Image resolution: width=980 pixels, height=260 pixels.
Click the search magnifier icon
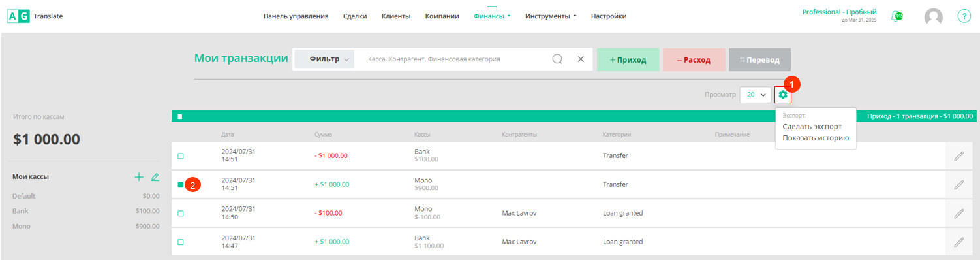click(x=557, y=59)
